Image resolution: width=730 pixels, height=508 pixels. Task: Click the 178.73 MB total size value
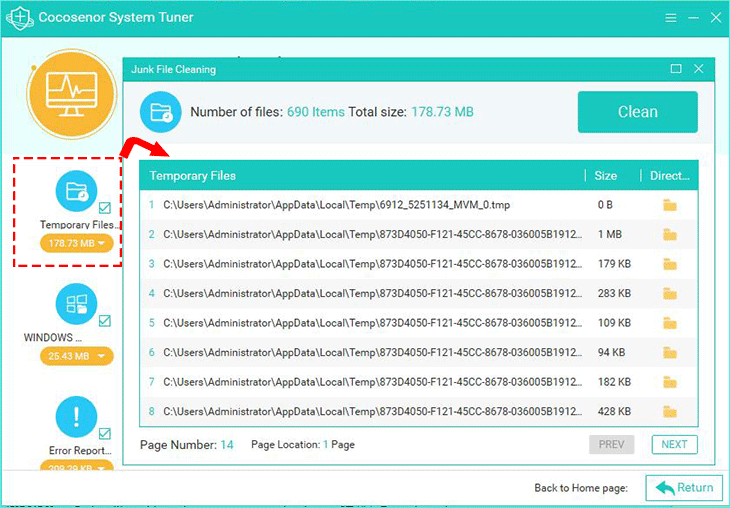pyautogui.click(x=442, y=112)
